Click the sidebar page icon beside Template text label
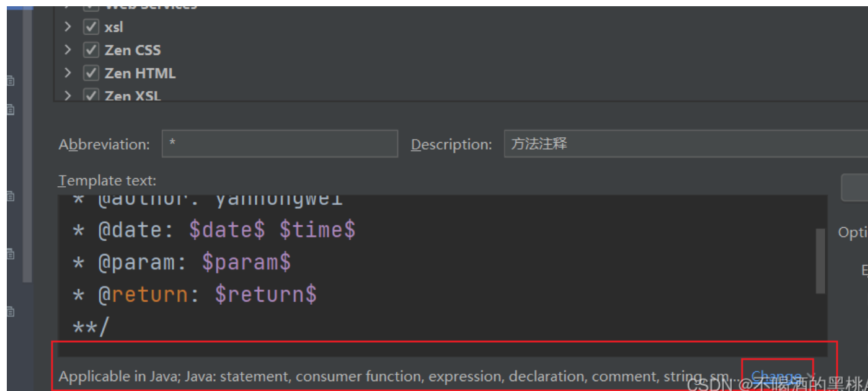Image resolution: width=868 pixels, height=391 pixels. [x=11, y=196]
